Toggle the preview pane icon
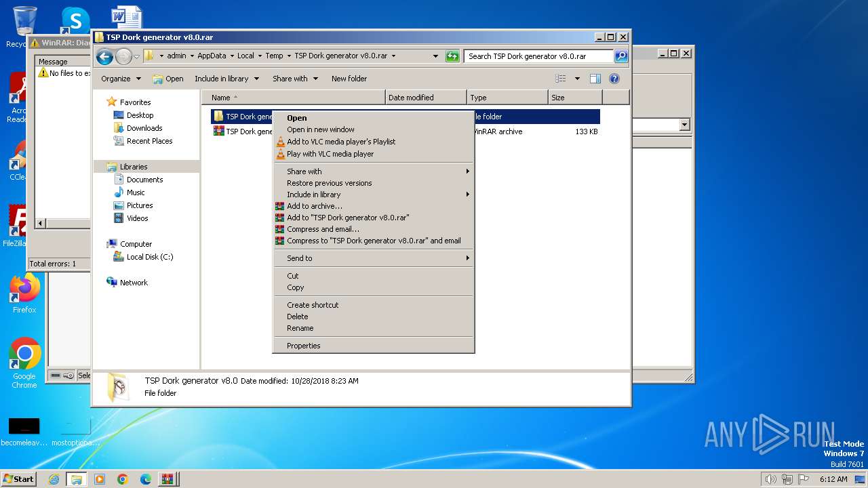The image size is (868, 488). [595, 79]
